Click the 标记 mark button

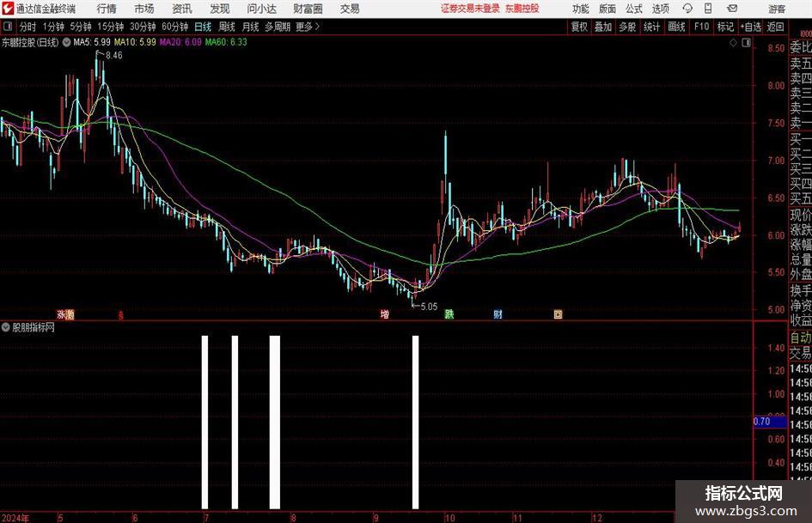click(725, 27)
